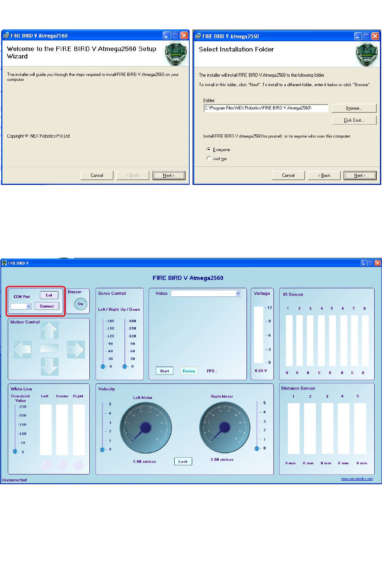Click the forward arrow in Motion Control

(x=49, y=330)
